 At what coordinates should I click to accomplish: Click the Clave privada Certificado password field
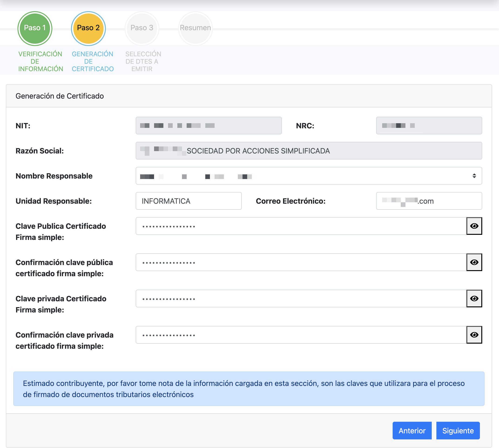coord(301,298)
